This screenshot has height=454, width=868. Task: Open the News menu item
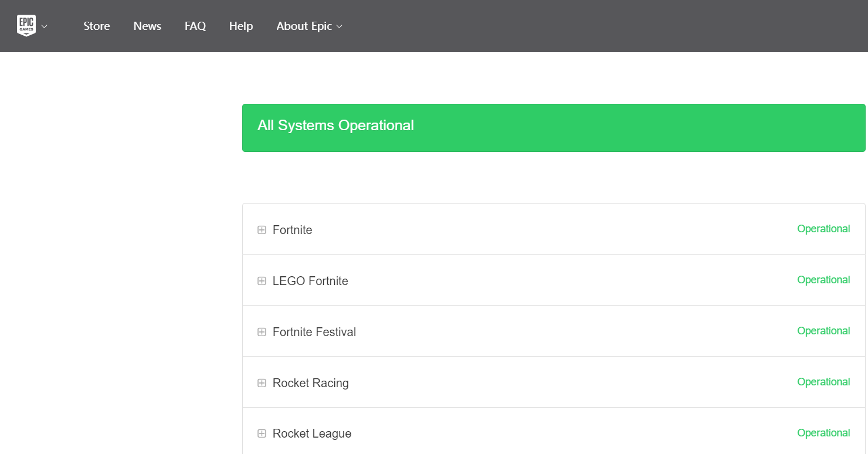pos(147,26)
